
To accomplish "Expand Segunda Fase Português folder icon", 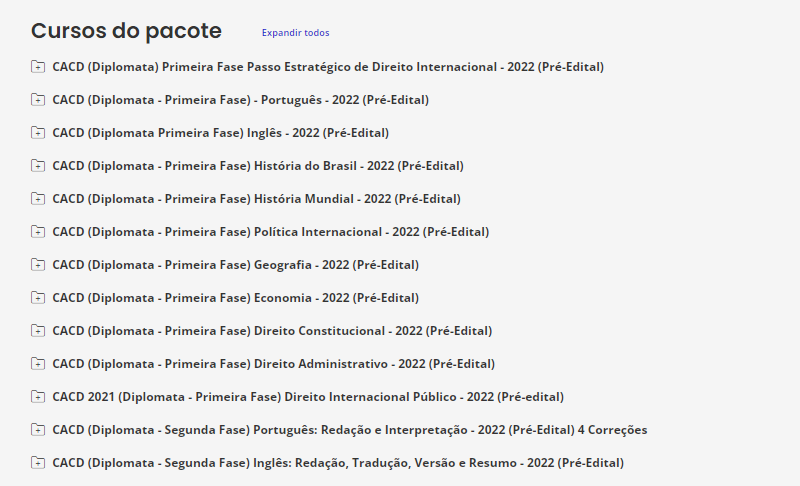I will (x=38, y=430).
